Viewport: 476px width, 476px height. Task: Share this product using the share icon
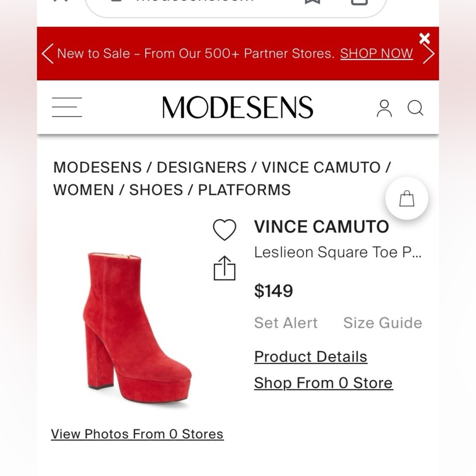(x=224, y=268)
